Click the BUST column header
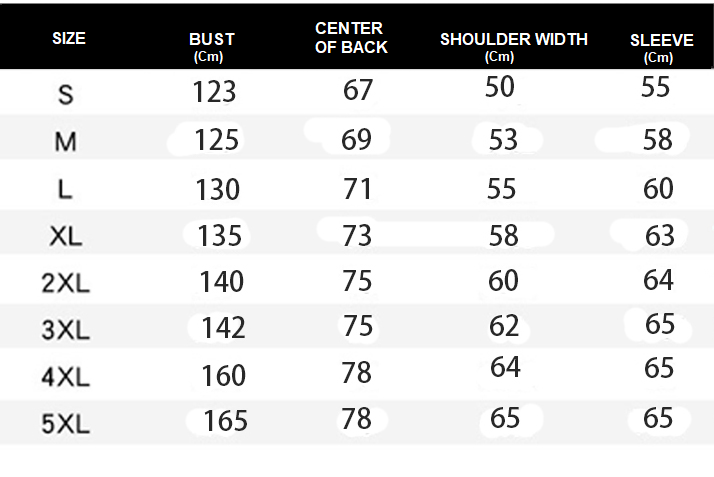Image resolution: width=714 pixels, height=477 pixels. point(212,40)
